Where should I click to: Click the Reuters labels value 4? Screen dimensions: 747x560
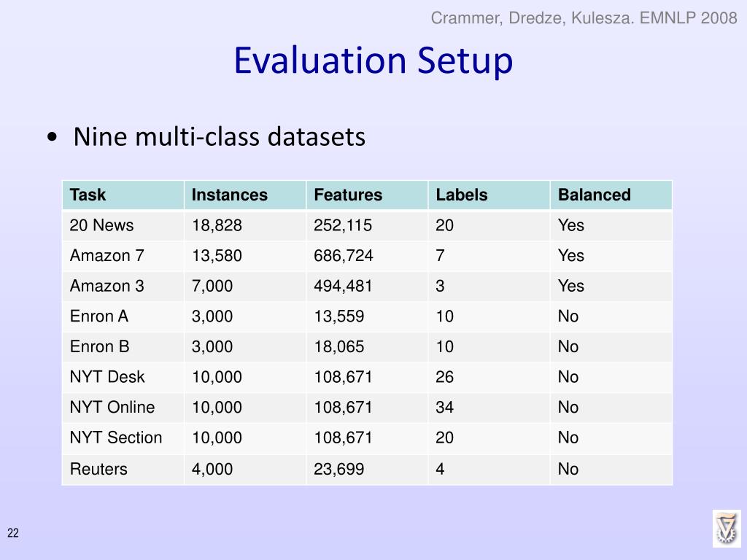click(x=440, y=469)
